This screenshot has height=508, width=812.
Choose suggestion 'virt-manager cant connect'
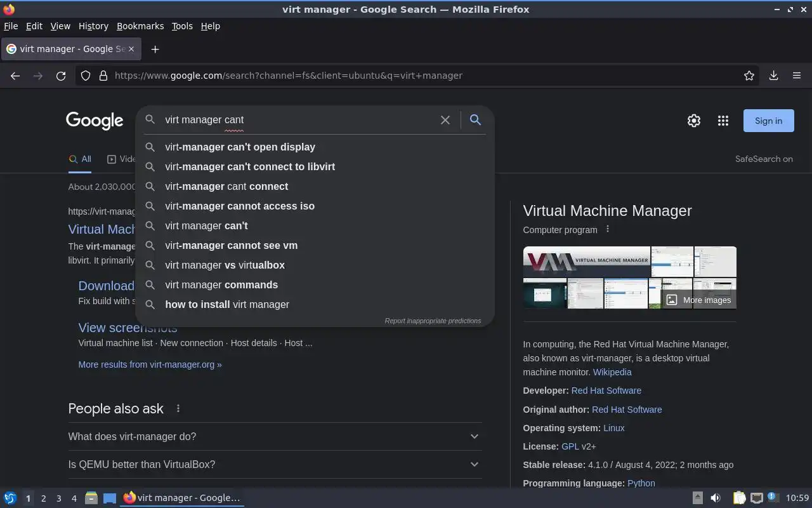tap(315, 186)
